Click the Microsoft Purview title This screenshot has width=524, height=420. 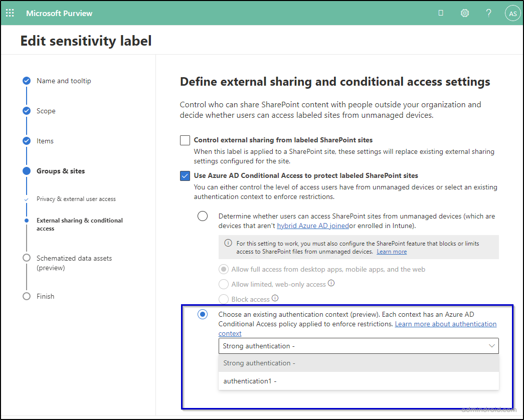(59, 14)
